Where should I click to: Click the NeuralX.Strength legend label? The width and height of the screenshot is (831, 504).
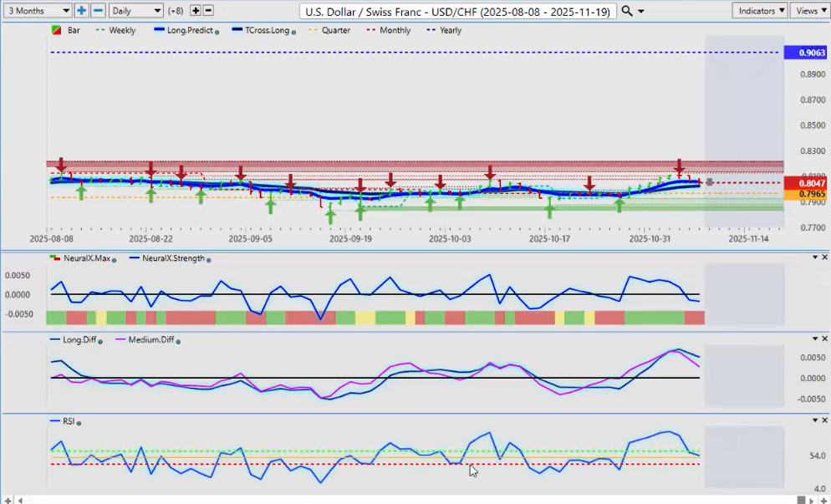click(172, 258)
